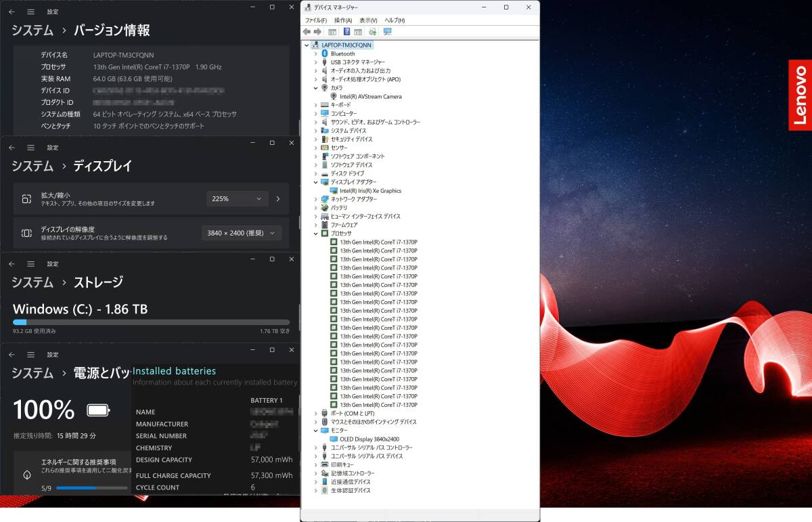The width and height of the screenshot is (812, 522).
Task: Expand the キーボード category
Action: coord(315,105)
